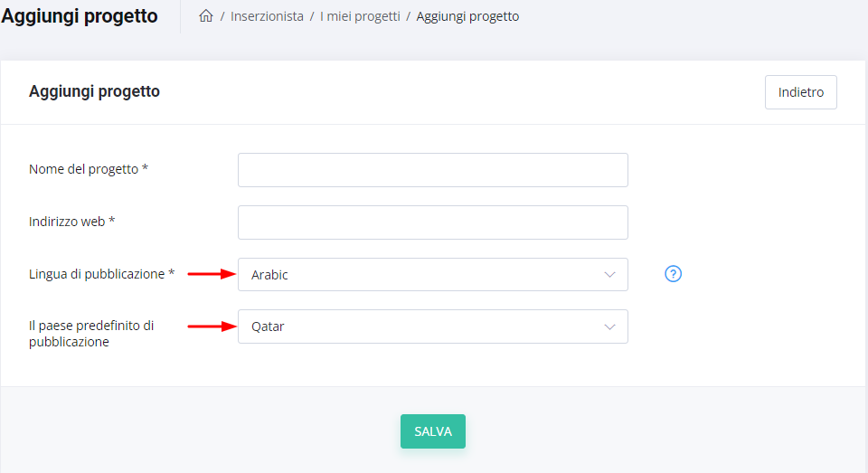The width and height of the screenshot is (868, 473).
Task: Click the chevron arrow in the Arabic dropdown
Action: pyautogui.click(x=609, y=275)
